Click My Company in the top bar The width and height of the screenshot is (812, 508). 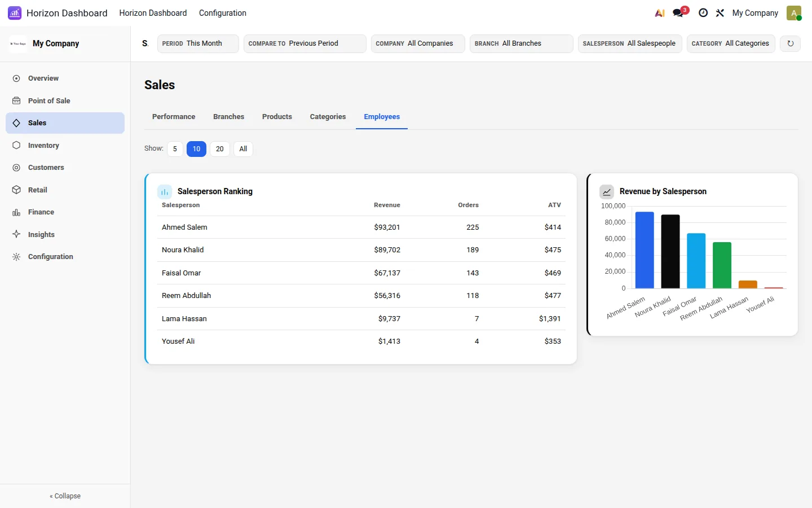pos(755,13)
